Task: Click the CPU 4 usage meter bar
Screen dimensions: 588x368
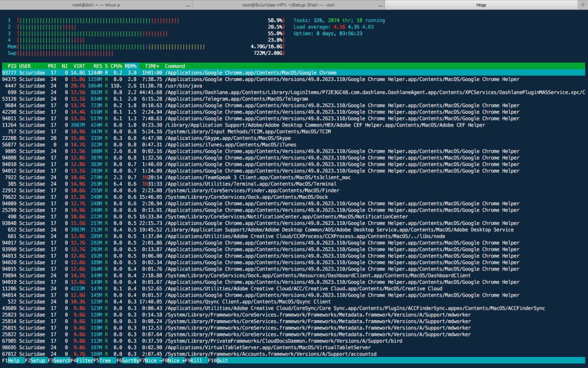Action: click(150, 40)
